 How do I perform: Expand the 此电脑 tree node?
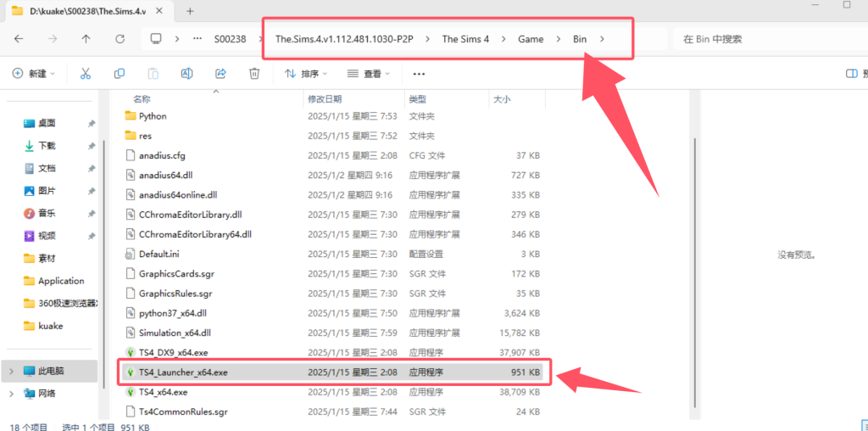pos(11,371)
